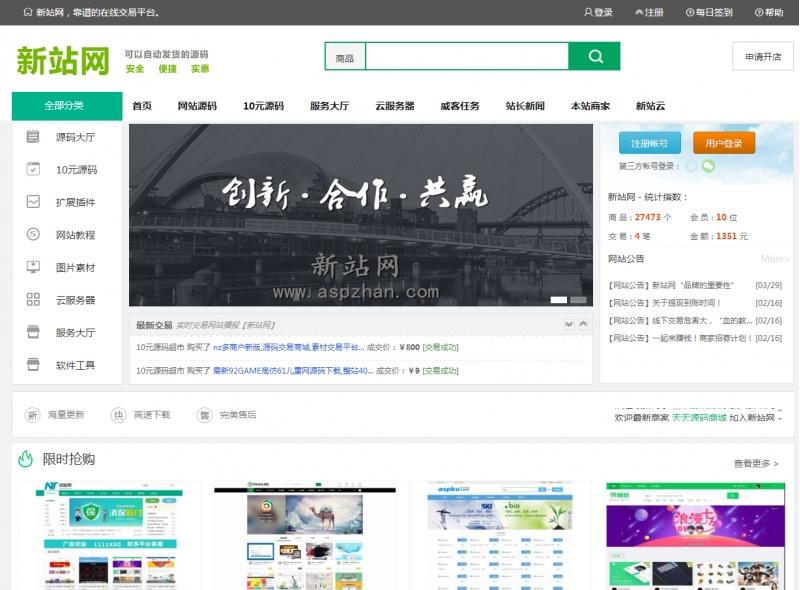Open 新站云 navigation item
The width and height of the screenshot is (800, 590).
tap(651, 106)
